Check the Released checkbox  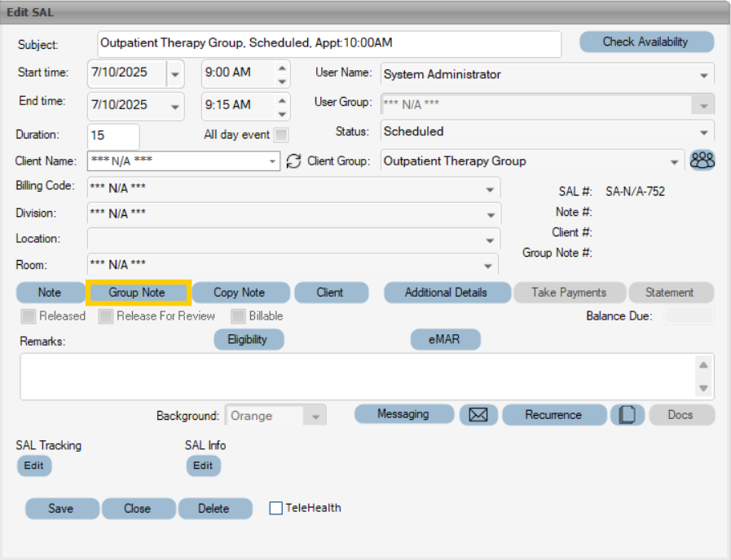[x=28, y=315]
